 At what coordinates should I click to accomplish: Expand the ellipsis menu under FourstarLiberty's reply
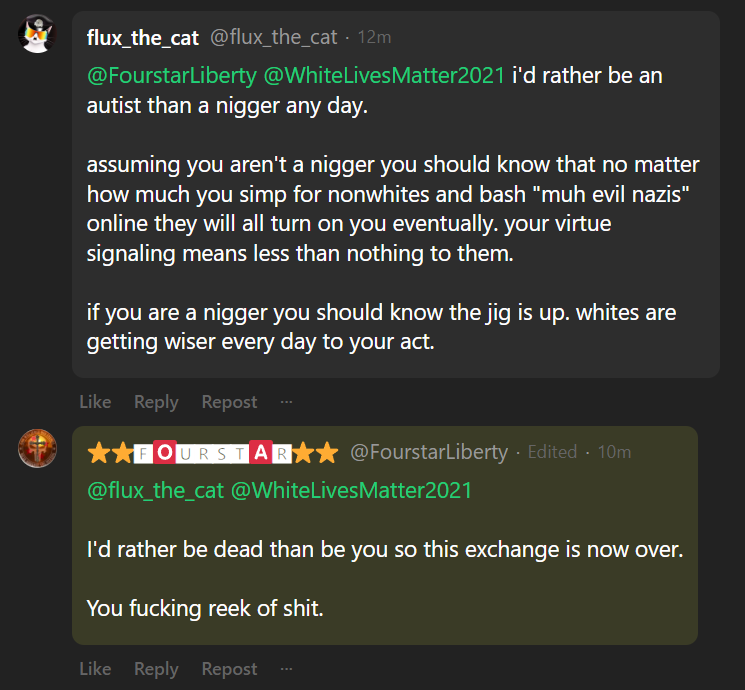(x=287, y=669)
